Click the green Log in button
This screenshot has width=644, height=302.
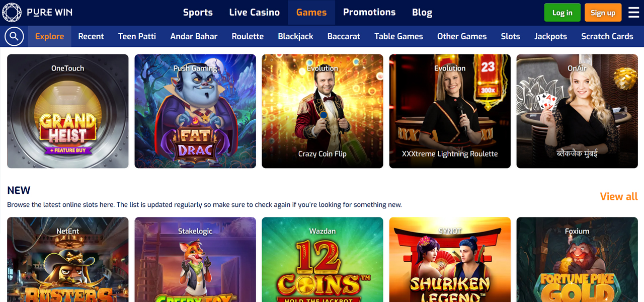(562, 13)
